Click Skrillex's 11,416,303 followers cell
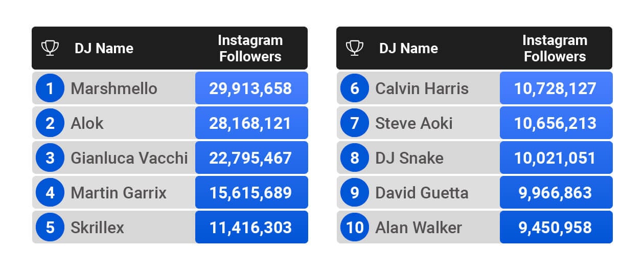 point(250,227)
